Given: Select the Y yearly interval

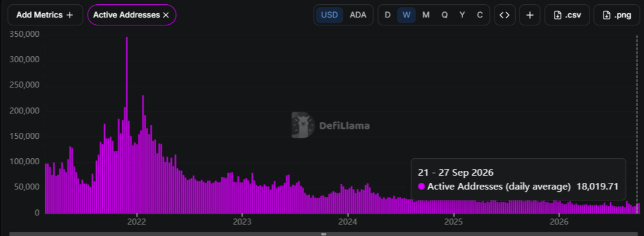Looking at the screenshot, I should coord(463,15).
